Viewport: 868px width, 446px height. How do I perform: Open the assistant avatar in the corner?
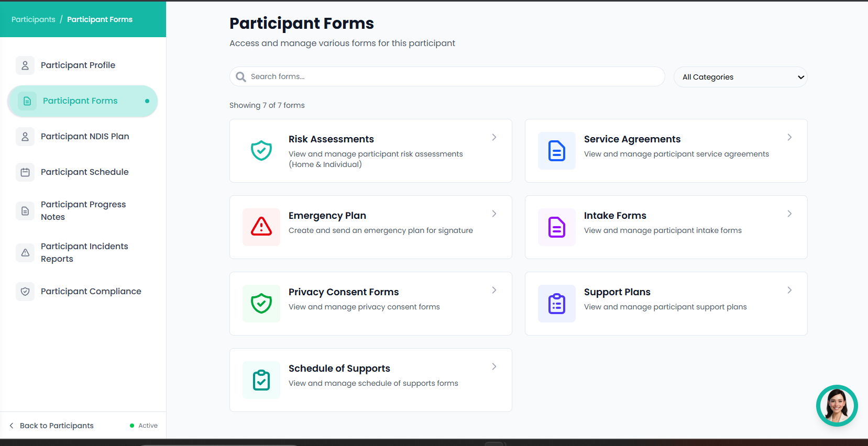tap(837, 406)
